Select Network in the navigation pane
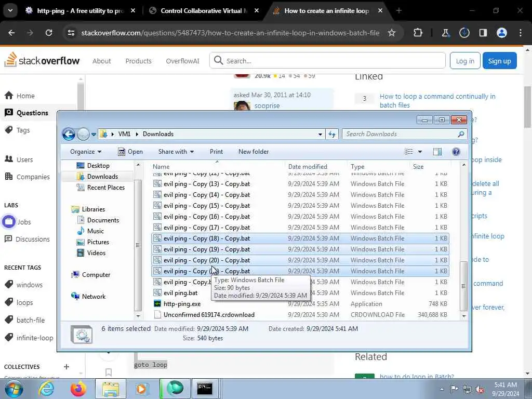Screen dimensions: 532x399 (x=88, y=297)
